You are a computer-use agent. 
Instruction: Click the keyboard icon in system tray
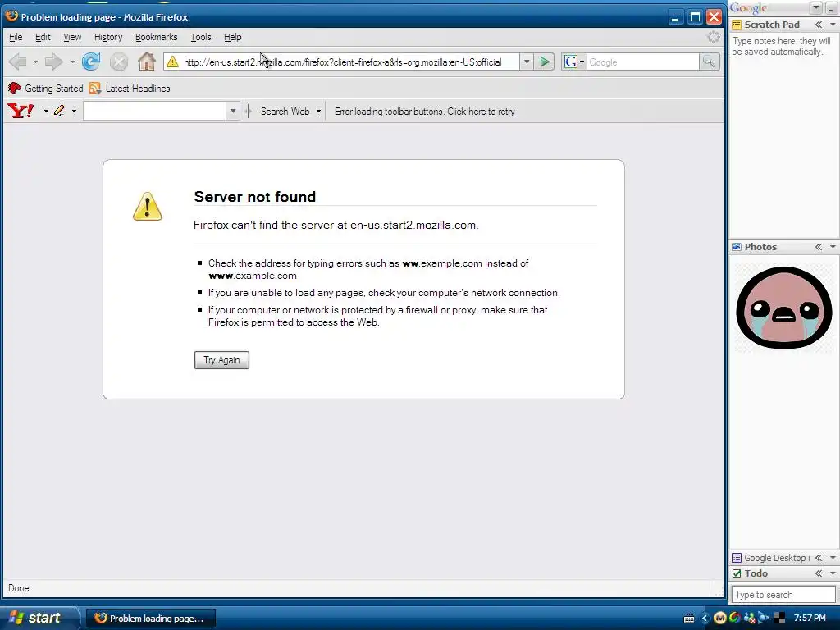689,619
